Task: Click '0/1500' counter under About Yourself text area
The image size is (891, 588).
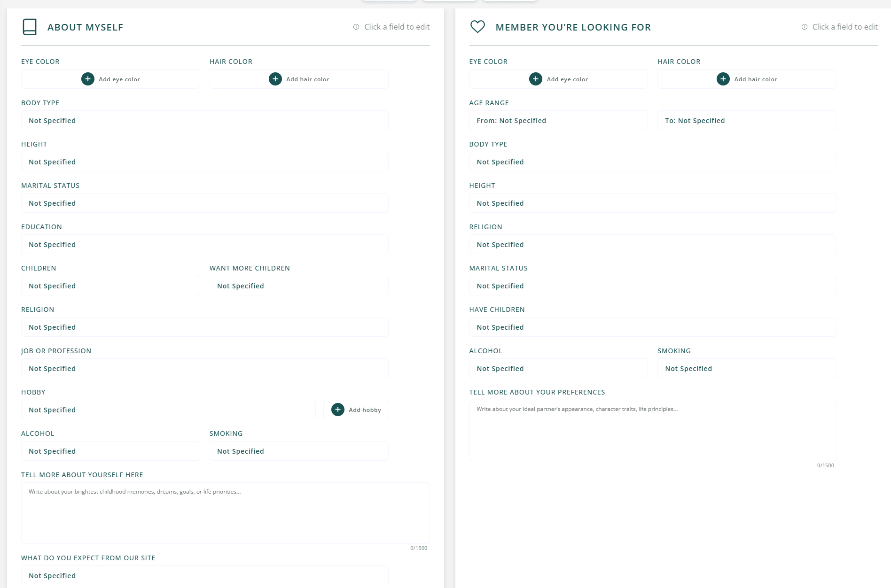Action: coord(419,548)
